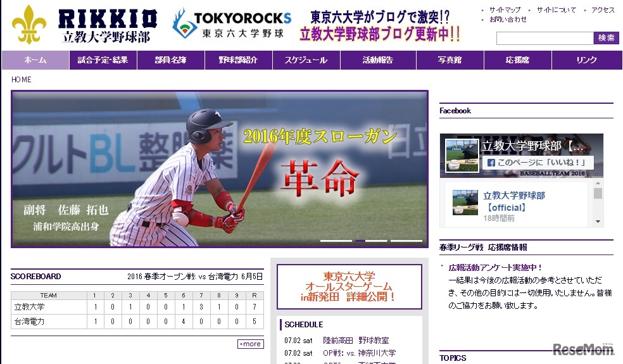623x364 pixels.
Task: Open the 陸前高田 野球教室 schedule entry
Action: click(x=356, y=341)
